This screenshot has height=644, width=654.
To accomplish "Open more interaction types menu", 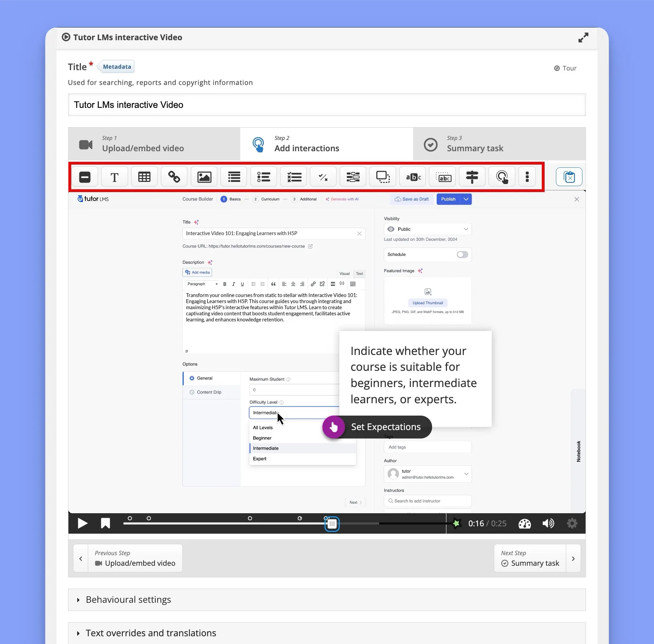I will click(527, 177).
